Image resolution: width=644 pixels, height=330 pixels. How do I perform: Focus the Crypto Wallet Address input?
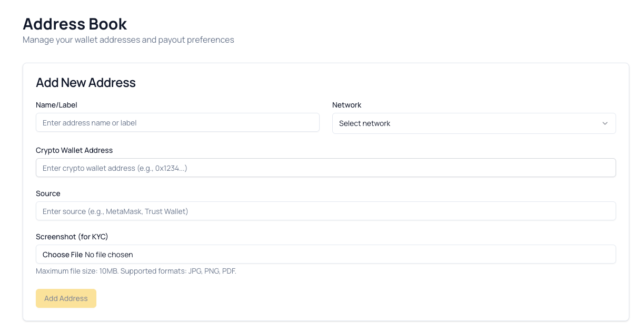point(325,168)
